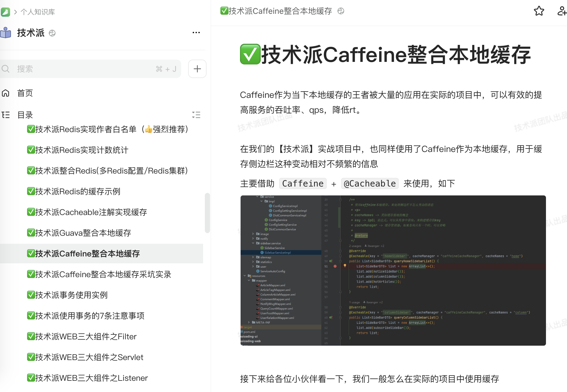Screen dimensions: 567x392
Task: Select 首页 in the sidebar navigation
Action: point(25,93)
